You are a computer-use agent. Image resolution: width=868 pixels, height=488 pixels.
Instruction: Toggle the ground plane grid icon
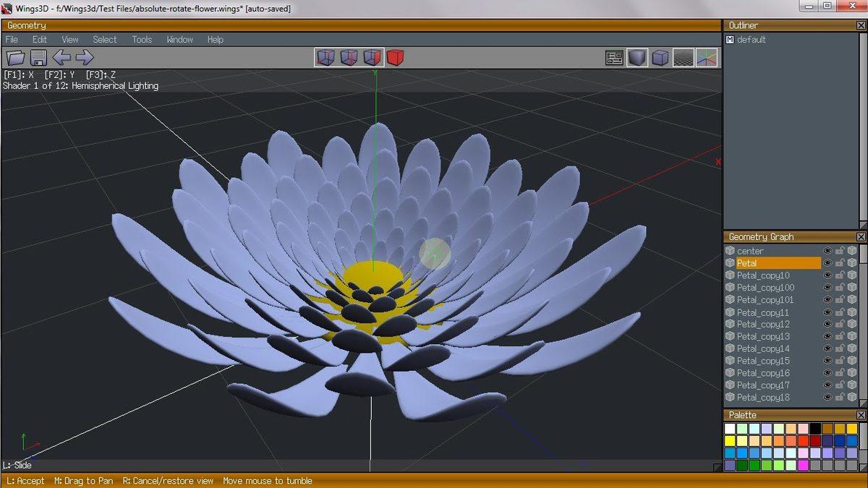pyautogui.click(x=683, y=58)
